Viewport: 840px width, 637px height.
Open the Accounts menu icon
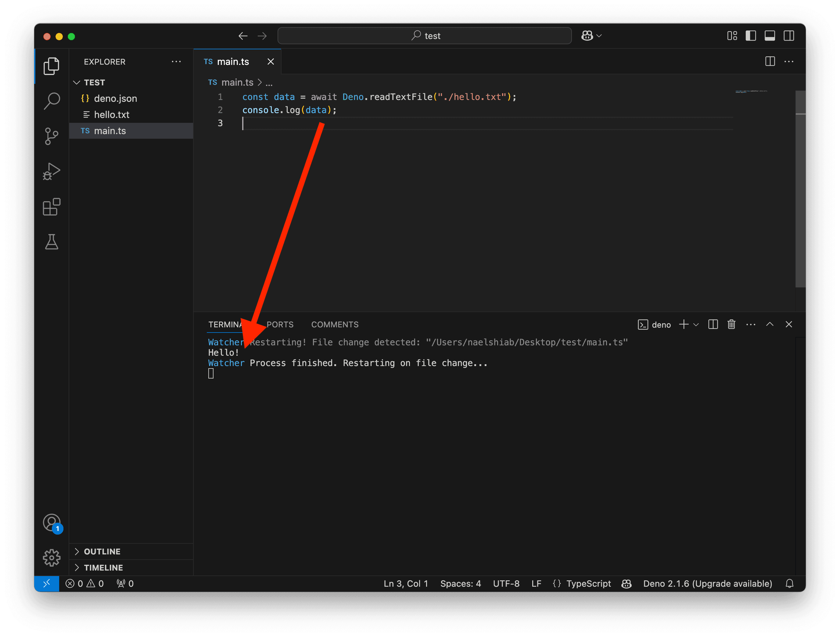click(x=52, y=523)
